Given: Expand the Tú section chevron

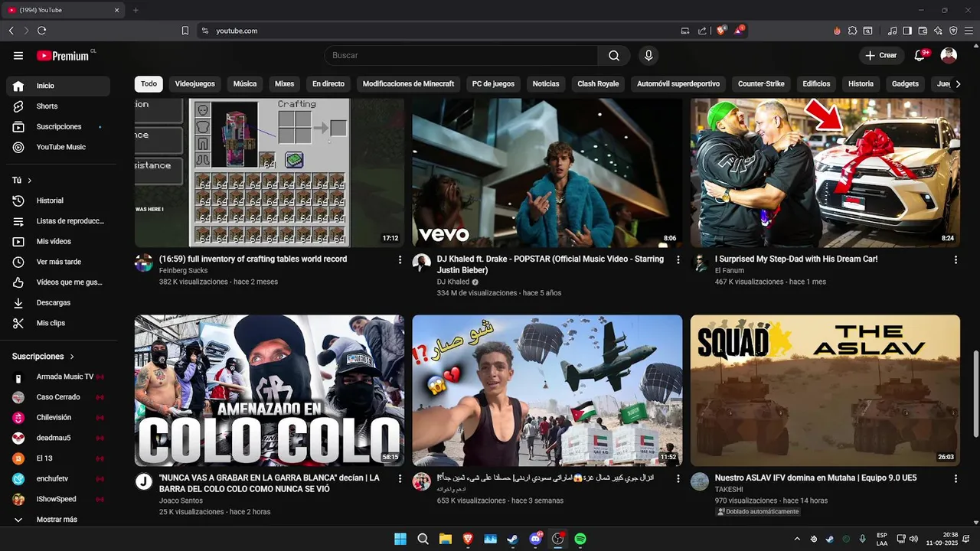Looking at the screenshot, I should click(30, 181).
